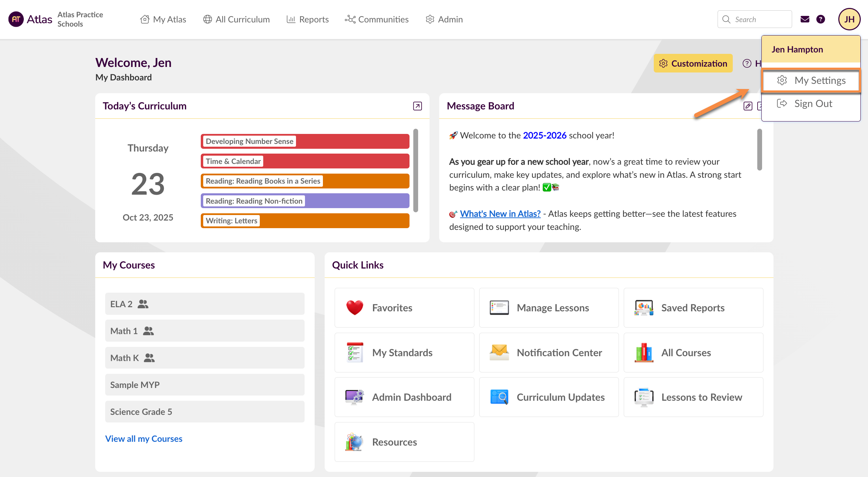Click the Customization button
The width and height of the screenshot is (868, 477).
(x=693, y=64)
